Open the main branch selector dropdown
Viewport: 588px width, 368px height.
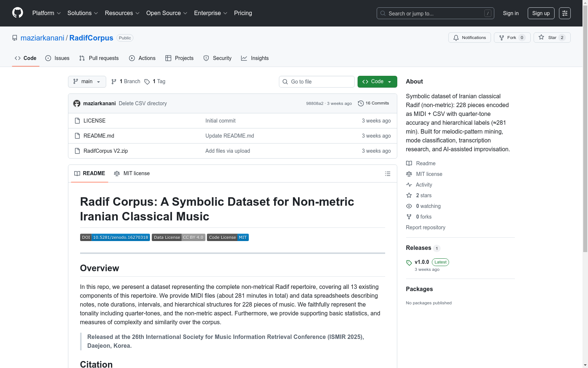[87, 82]
